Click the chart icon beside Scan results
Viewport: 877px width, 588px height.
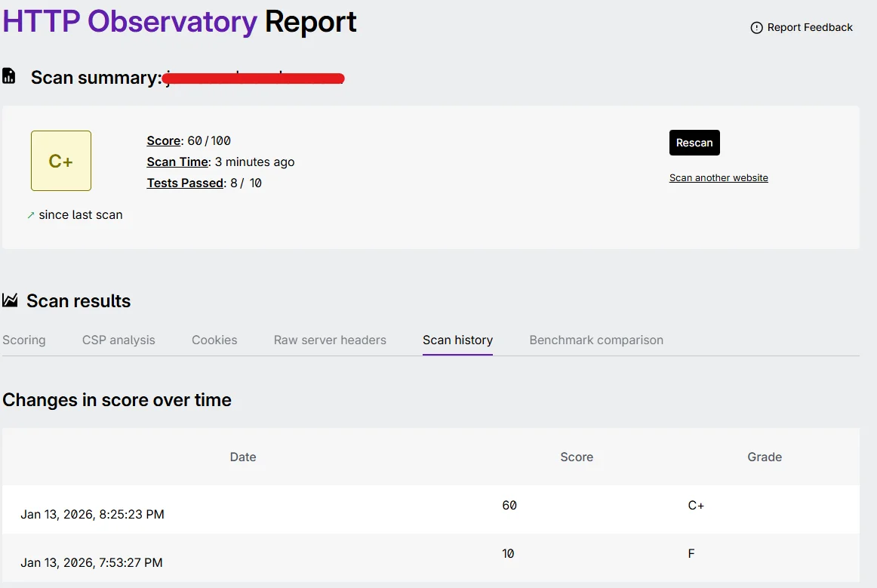pos(10,300)
